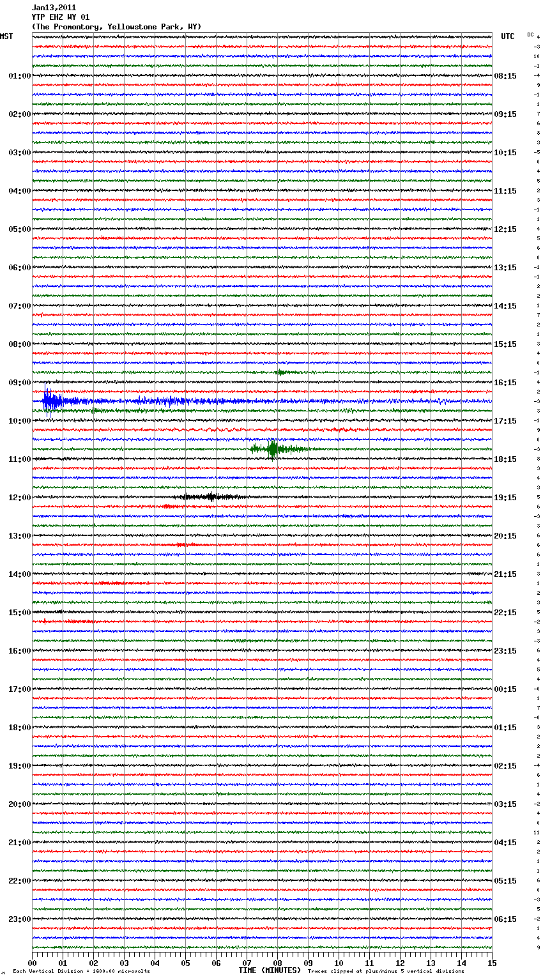Screen dimensions: 543x980
Task: Click the Traces clipped footer note
Action: point(386,971)
